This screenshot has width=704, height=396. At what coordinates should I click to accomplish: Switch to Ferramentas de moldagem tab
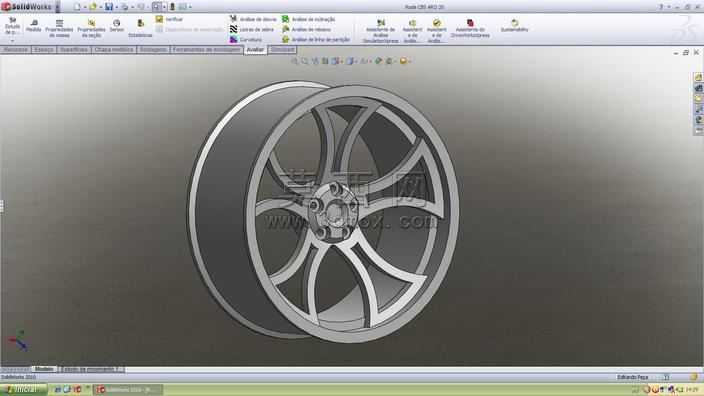207,50
